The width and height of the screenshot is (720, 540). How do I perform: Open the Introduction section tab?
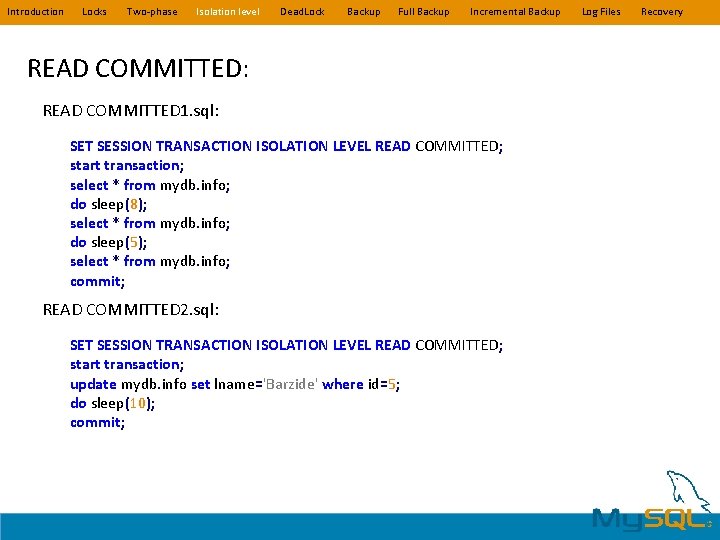click(35, 12)
